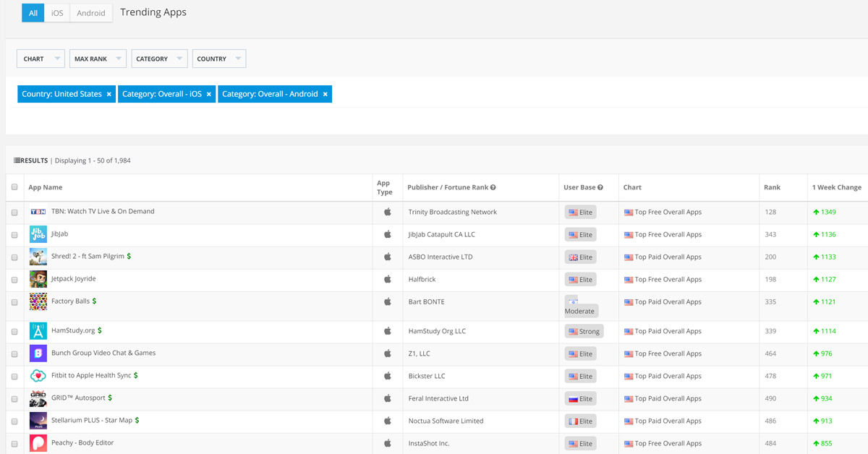Click the Apple icon in Jetpack Joyride row
Viewport: 868px width, 454px height.
point(387,279)
